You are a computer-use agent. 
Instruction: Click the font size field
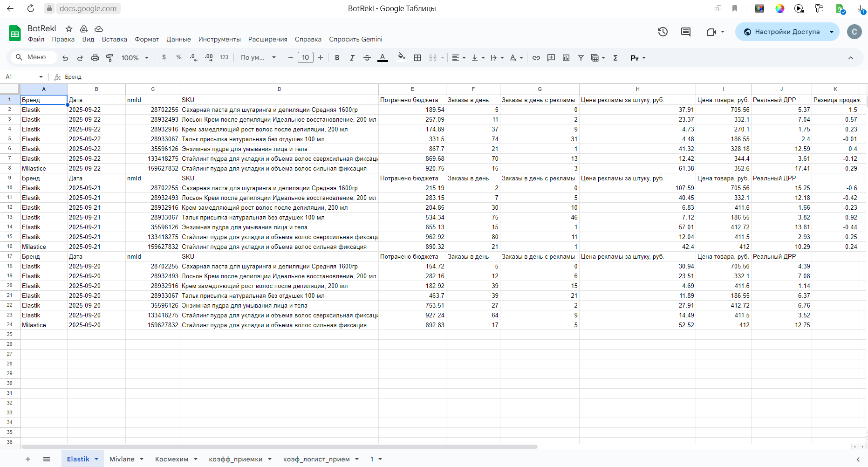306,57
